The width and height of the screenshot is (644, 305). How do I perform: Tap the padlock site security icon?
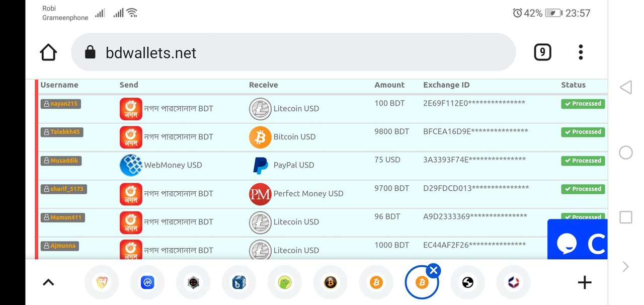point(90,52)
